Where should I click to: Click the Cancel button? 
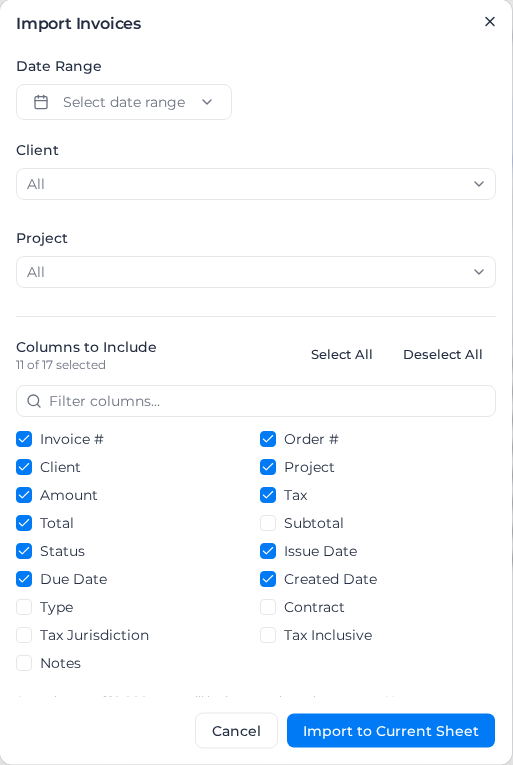tap(236, 730)
